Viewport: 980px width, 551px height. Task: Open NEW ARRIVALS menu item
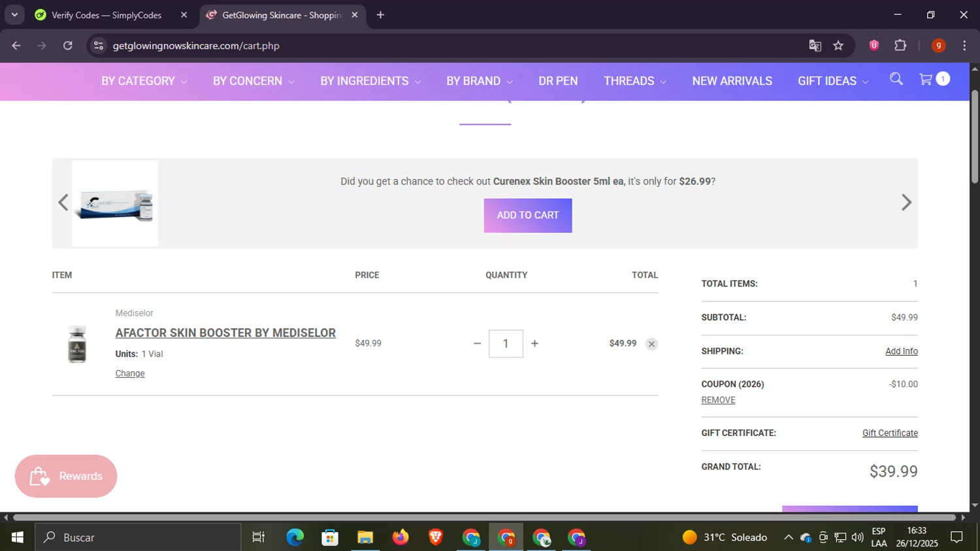pyautogui.click(x=732, y=81)
